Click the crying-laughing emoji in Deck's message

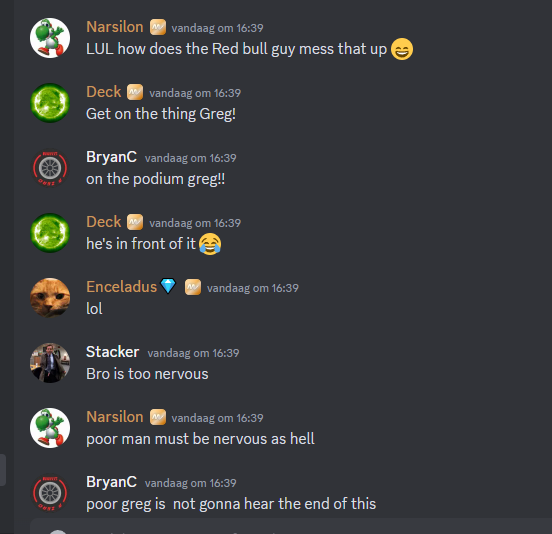point(210,244)
